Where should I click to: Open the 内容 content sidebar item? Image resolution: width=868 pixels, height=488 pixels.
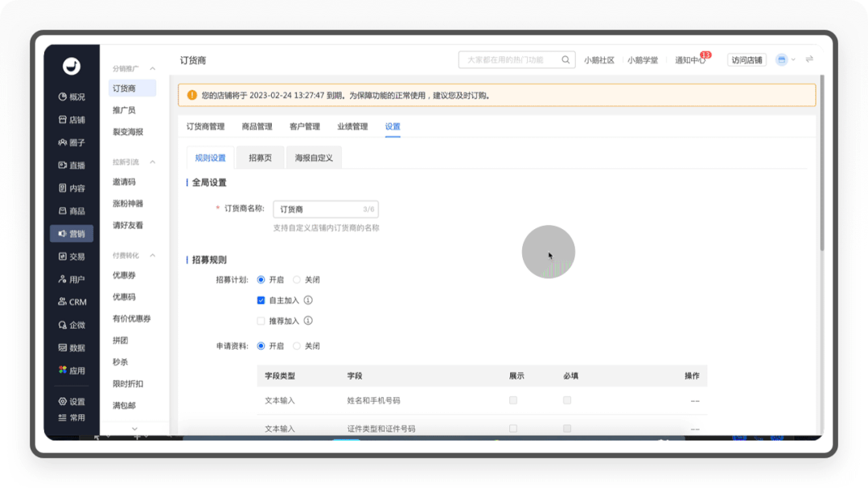coord(72,188)
